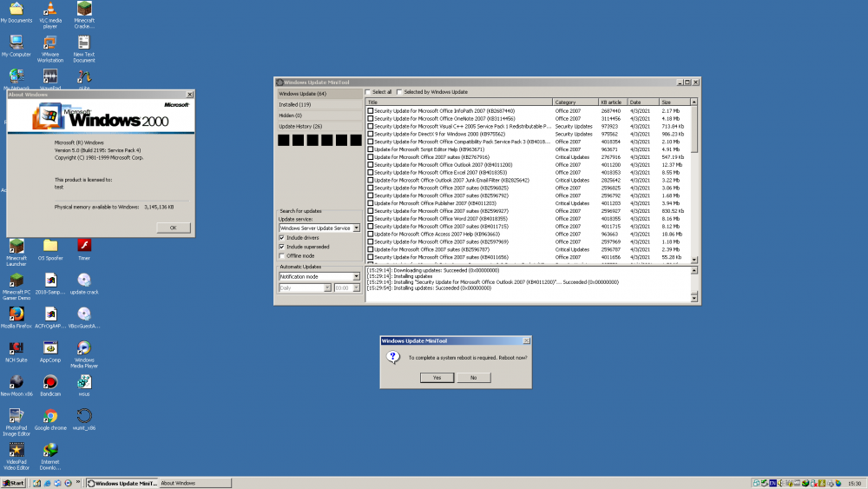Sort updates by the Title column header
The width and height of the screenshot is (868, 489).
tap(459, 102)
